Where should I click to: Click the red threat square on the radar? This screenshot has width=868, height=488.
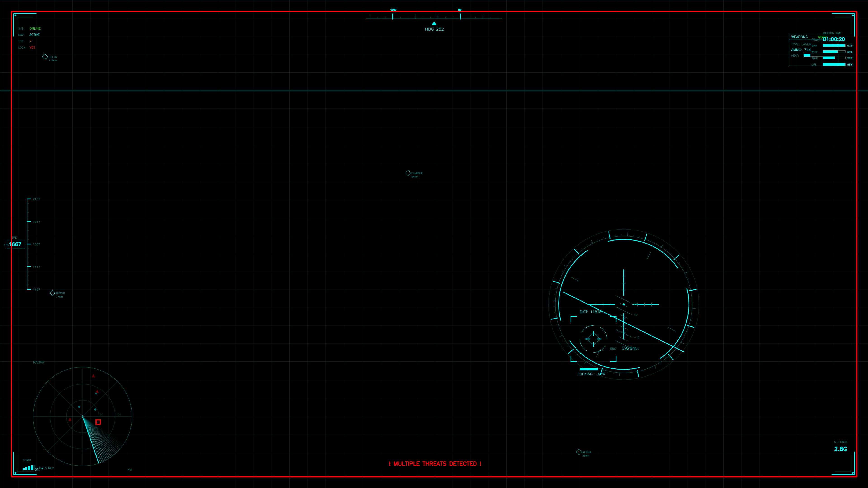pyautogui.click(x=98, y=422)
